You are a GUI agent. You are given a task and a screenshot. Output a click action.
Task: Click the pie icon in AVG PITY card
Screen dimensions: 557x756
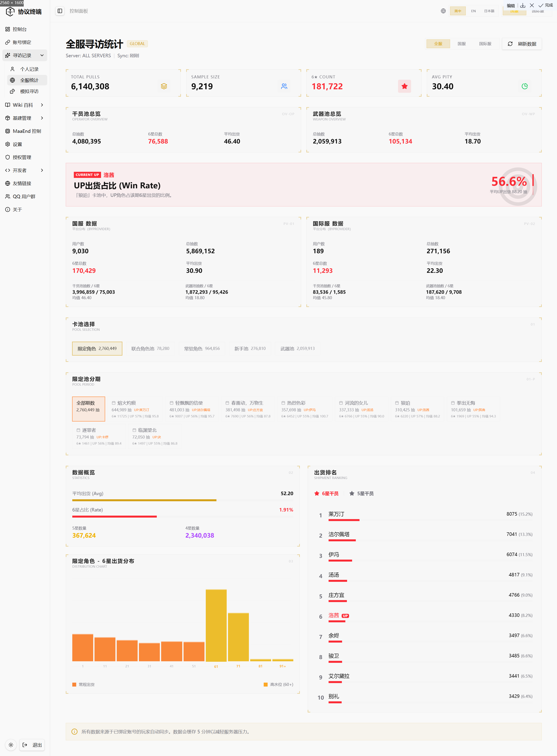click(525, 86)
